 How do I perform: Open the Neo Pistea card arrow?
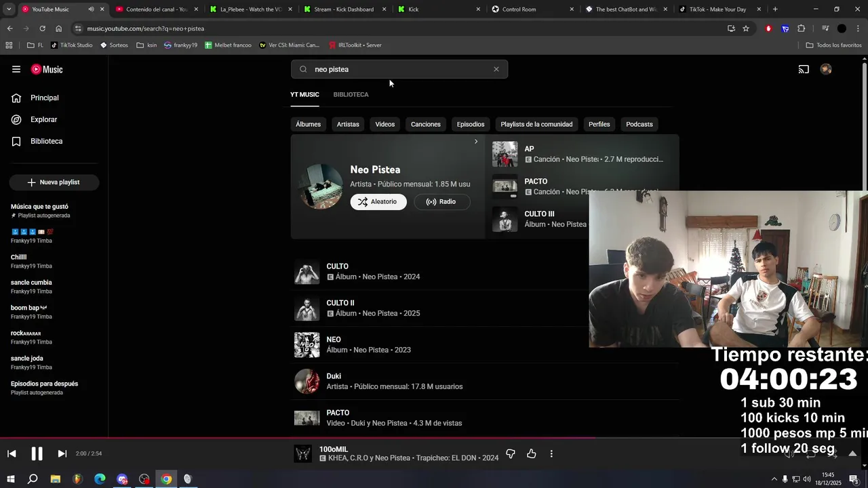click(476, 142)
